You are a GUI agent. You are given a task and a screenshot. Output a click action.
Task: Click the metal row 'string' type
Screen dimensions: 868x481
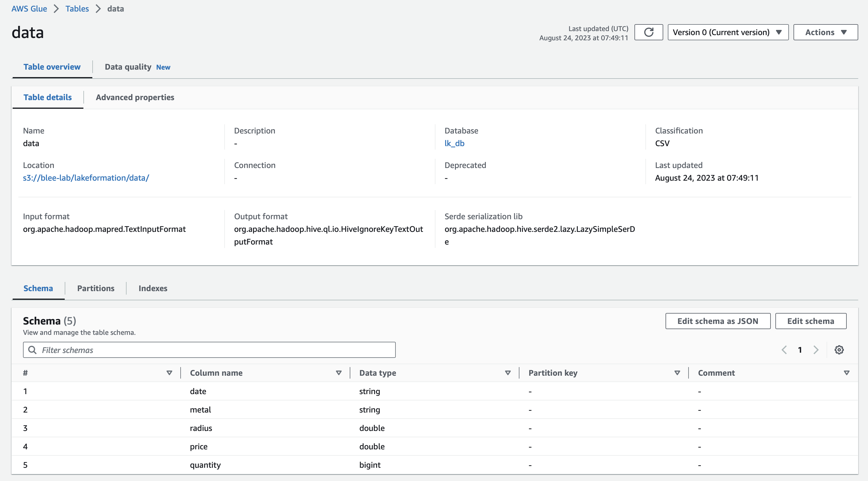(x=369, y=410)
